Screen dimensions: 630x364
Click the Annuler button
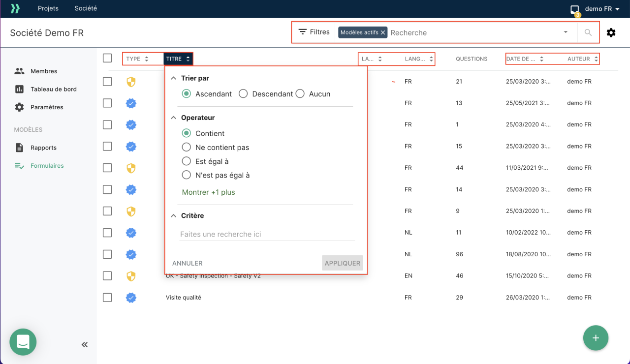(x=188, y=263)
